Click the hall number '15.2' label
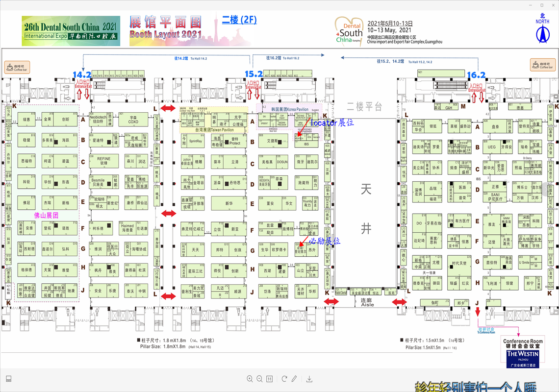 pos(254,74)
